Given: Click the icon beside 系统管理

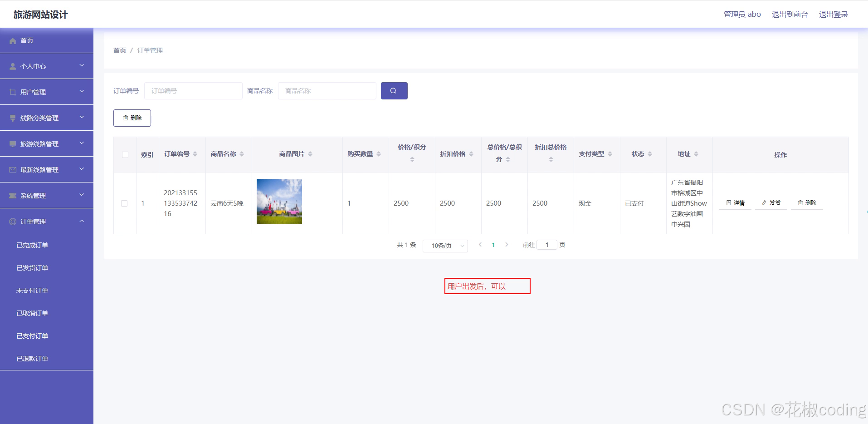Looking at the screenshot, I should click(13, 196).
